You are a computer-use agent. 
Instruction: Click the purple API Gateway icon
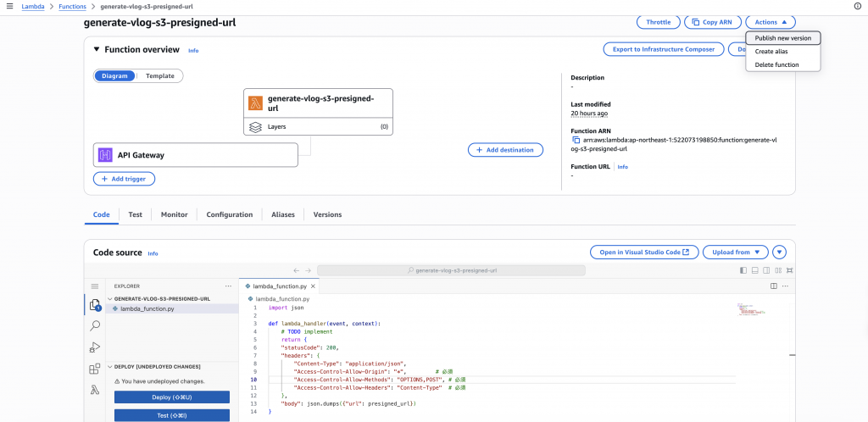coord(105,155)
